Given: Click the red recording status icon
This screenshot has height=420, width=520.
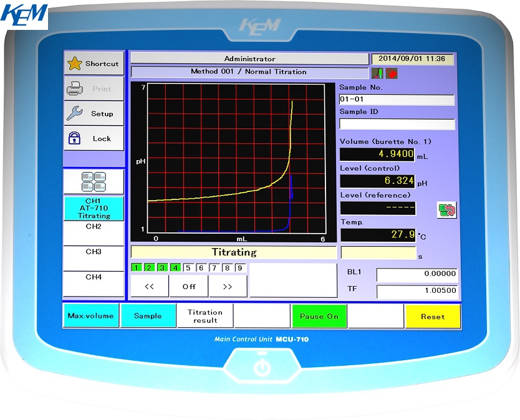Looking at the screenshot, I should 392,74.
